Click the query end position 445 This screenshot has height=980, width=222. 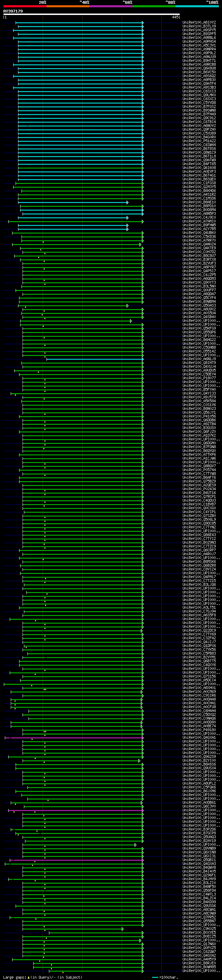[x=175, y=17]
